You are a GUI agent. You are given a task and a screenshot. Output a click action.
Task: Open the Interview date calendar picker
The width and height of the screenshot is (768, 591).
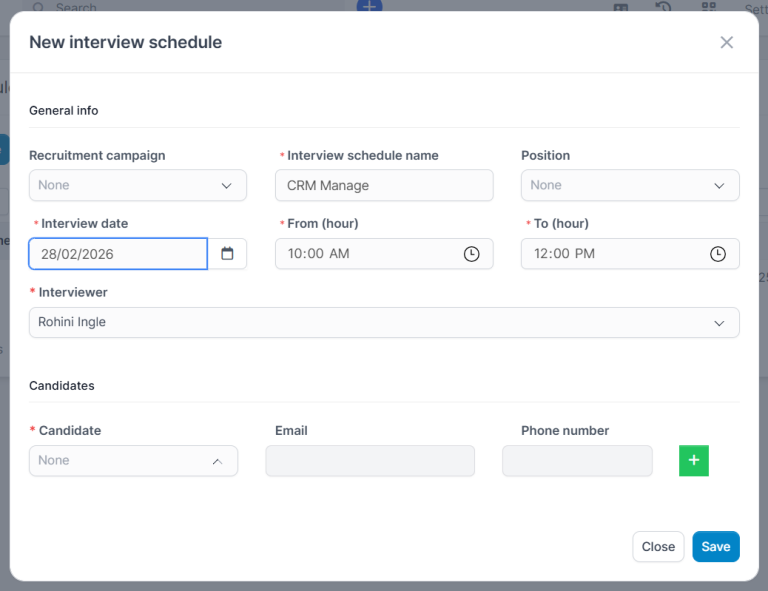coord(227,254)
